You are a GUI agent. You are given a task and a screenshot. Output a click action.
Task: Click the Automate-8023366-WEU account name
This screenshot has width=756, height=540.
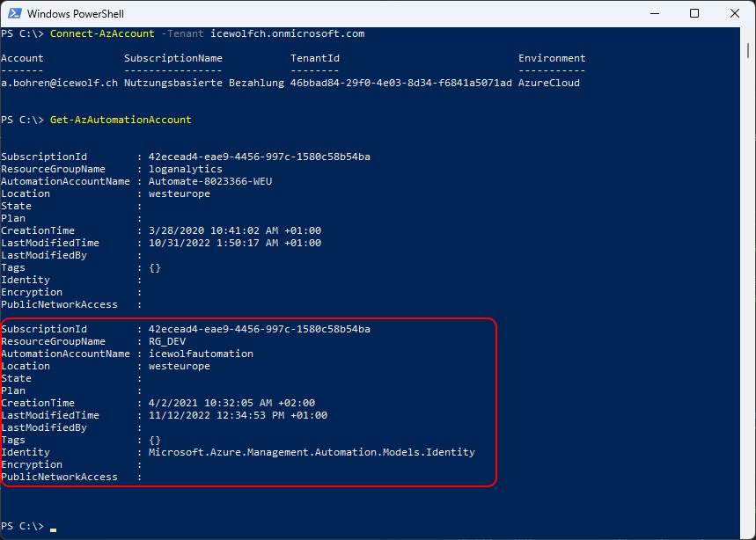click(x=210, y=181)
